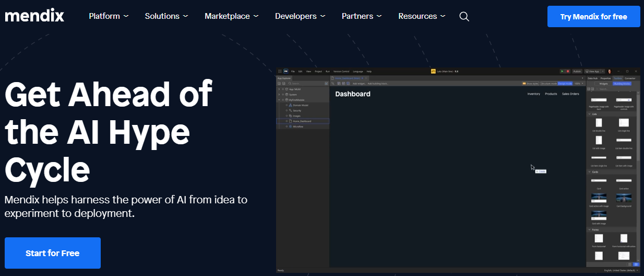Screen dimensions: 644x276
Task: Toggle Design mode in the editor
Action: point(565,84)
